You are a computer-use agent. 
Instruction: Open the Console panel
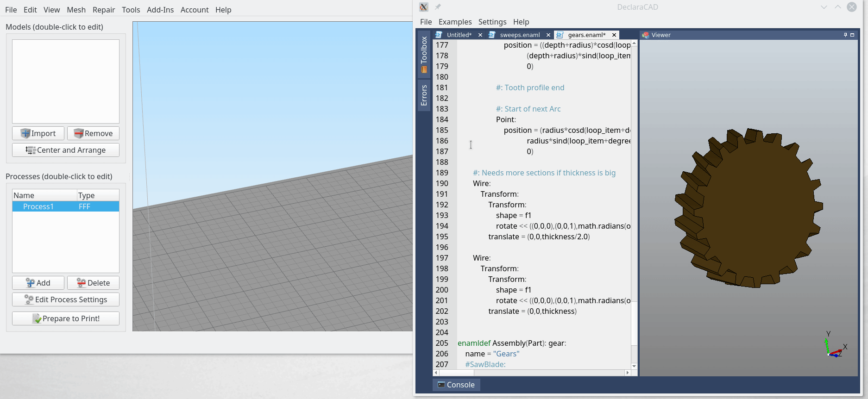tap(456, 385)
